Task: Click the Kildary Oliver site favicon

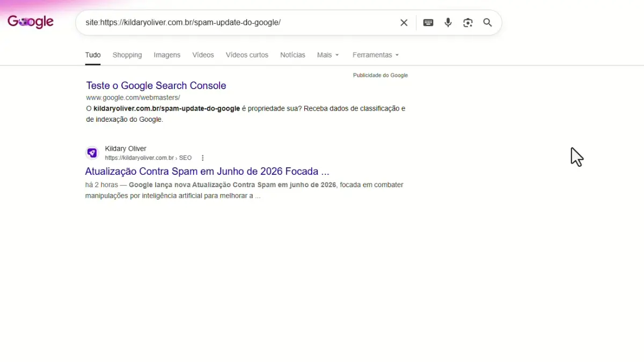Action: click(92, 153)
